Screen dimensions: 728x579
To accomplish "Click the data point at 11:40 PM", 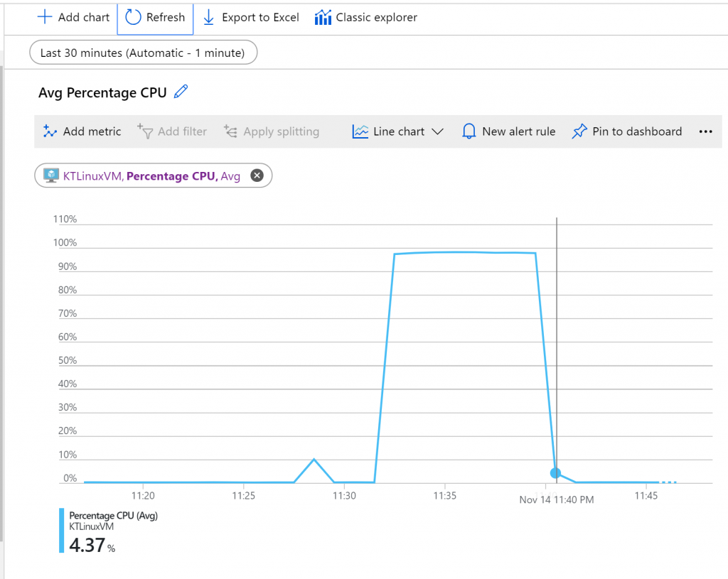I will click(555, 473).
